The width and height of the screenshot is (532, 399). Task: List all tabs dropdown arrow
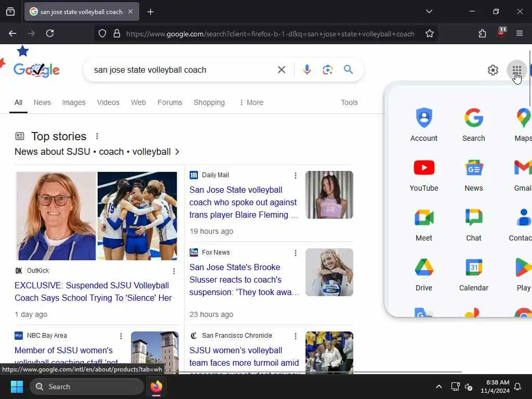[429, 11]
